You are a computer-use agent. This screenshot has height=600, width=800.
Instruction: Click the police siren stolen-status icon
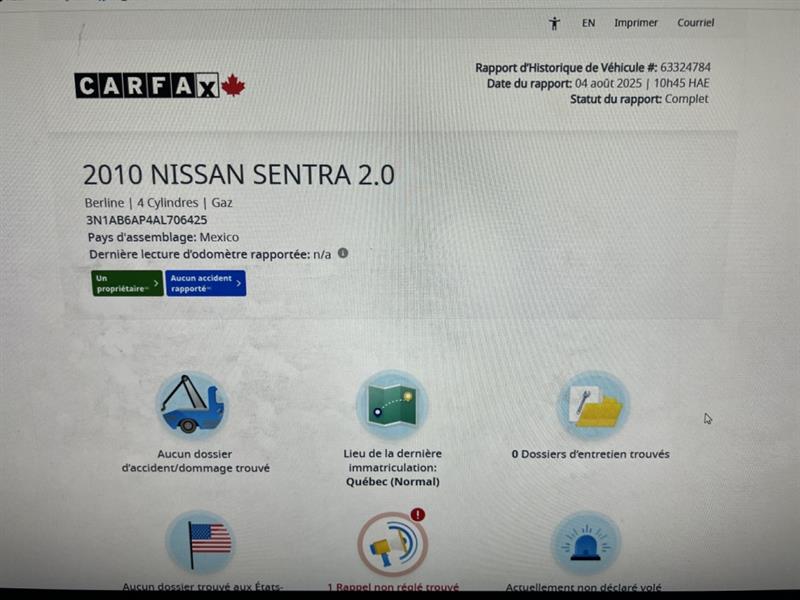pos(586,544)
